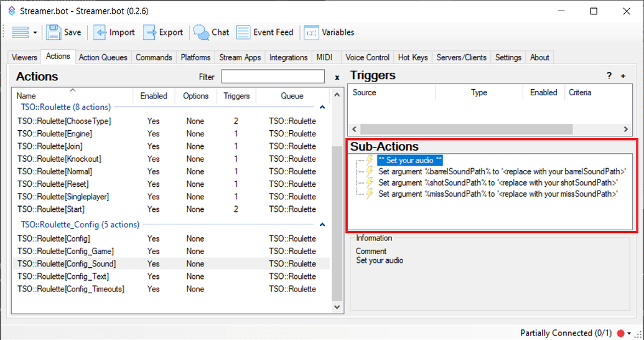Click lightning icon for shotSoundPath sub-action
The image size is (644, 340).
pos(370,182)
